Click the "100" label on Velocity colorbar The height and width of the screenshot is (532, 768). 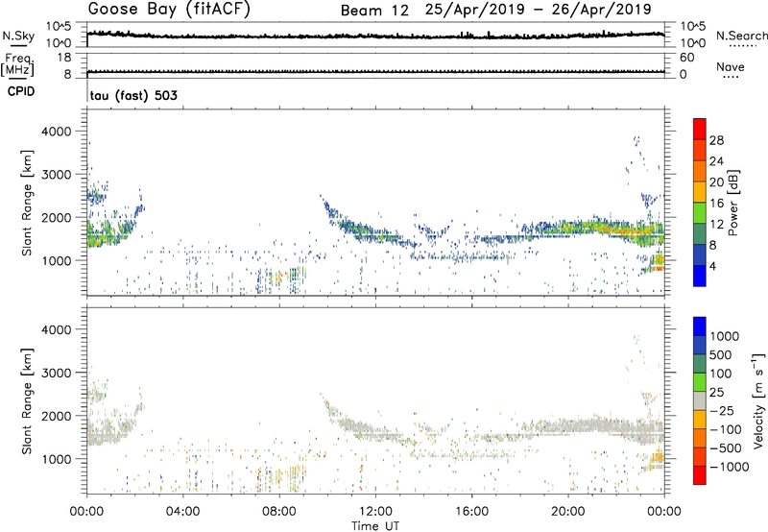coord(721,374)
